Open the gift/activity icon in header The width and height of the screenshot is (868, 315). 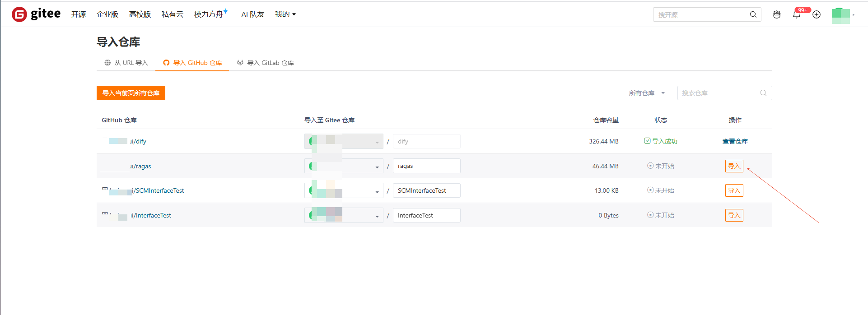[777, 14]
